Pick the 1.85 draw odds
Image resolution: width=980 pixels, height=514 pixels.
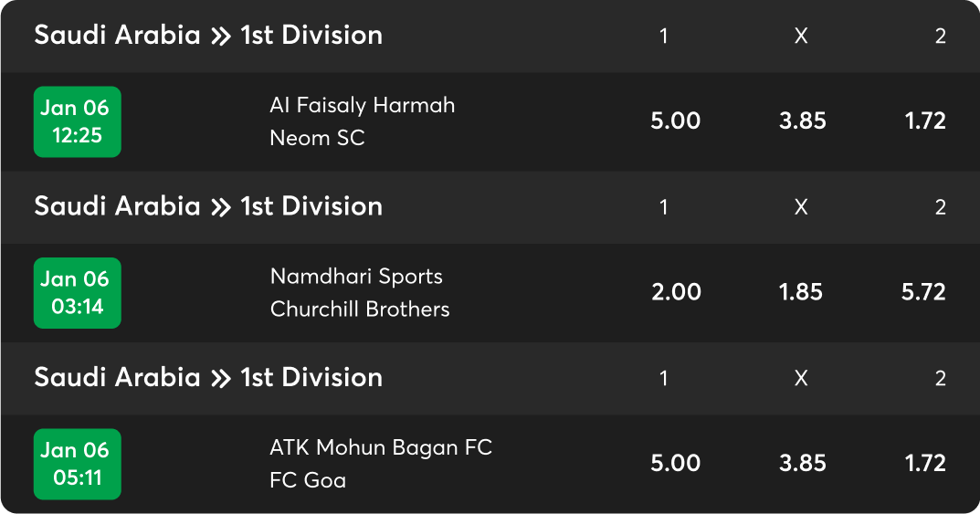click(802, 292)
